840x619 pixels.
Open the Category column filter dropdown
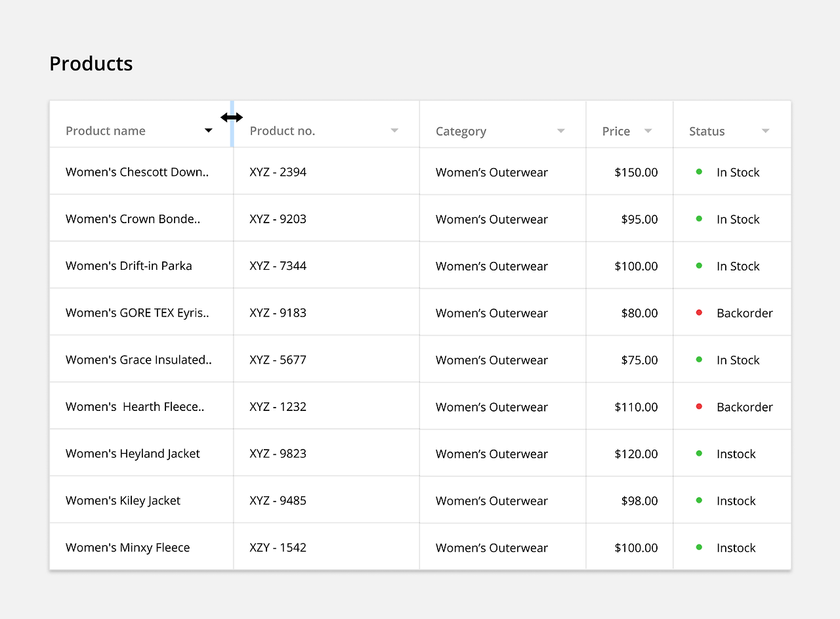pos(560,131)
